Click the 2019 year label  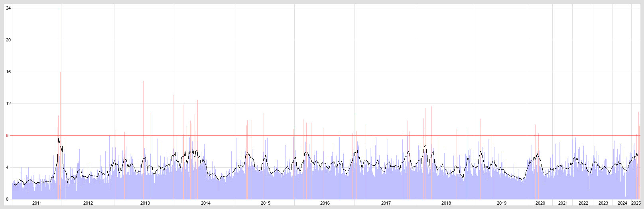(502, 203)
